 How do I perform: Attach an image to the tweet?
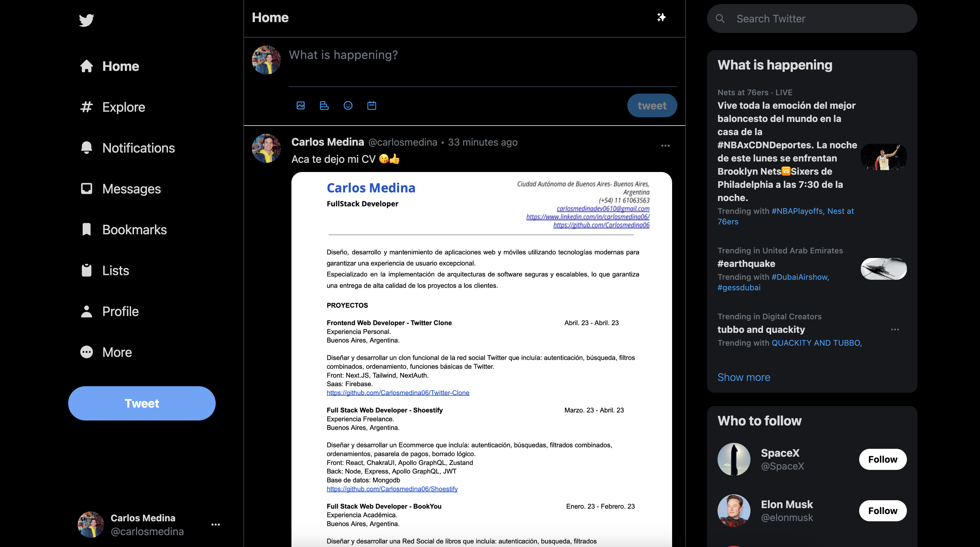301,105
